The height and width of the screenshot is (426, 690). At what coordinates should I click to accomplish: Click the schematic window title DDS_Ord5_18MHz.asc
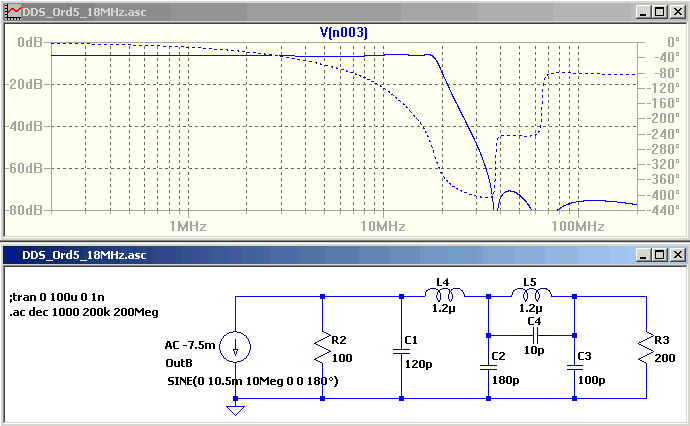(x=84, y=255)
